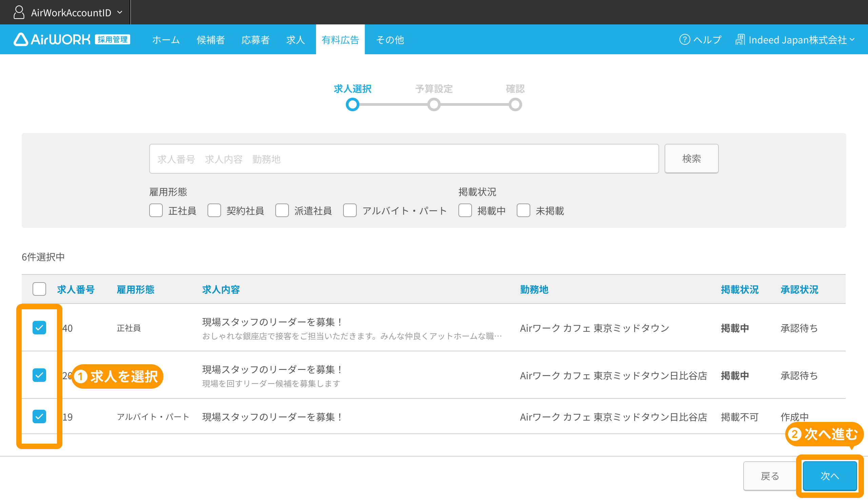This screenshot has width=868, height=504.
Task: Click the 予算設定 step marker
Action: [434, 104]
